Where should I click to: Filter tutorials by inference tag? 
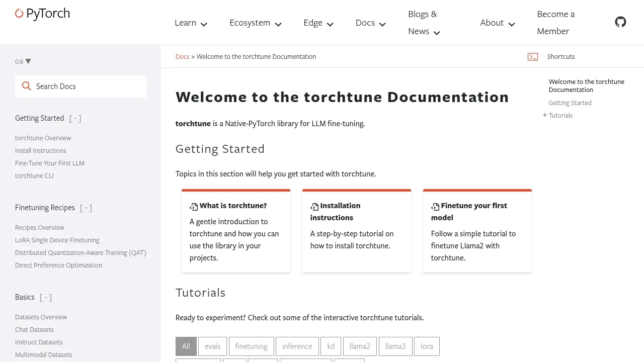[x=297, y=346]
